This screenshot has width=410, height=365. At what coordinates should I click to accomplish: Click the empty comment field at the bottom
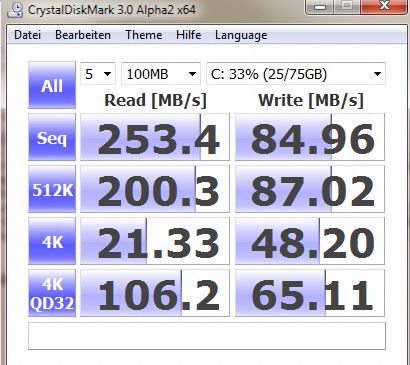click(x=207, y=336)
